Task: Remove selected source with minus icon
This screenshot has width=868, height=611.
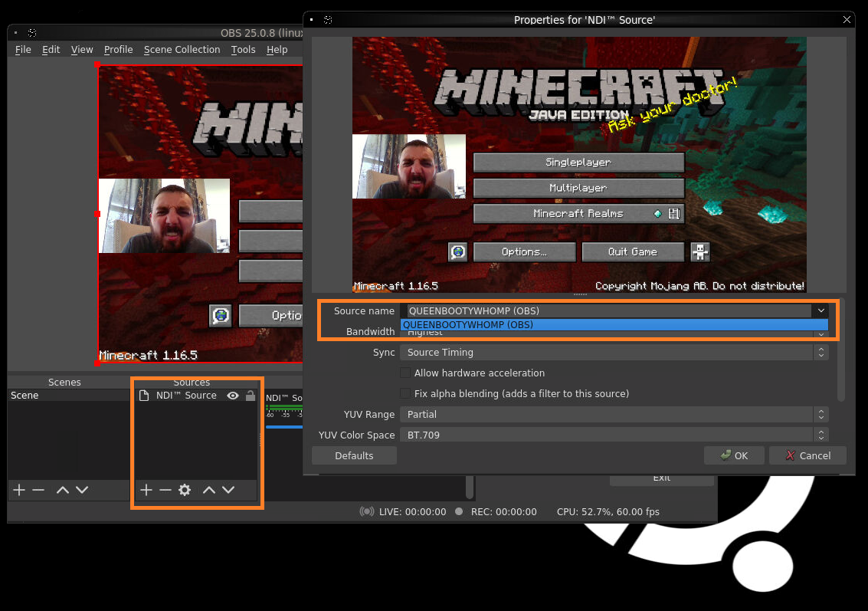Action: [165, 490]
